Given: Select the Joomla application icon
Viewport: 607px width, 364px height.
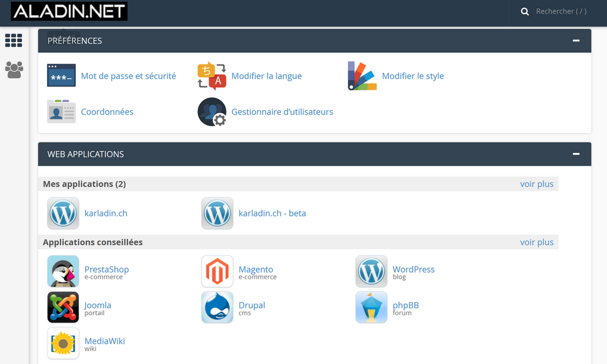Looking at the screenshot, I should tap(63, 307).
